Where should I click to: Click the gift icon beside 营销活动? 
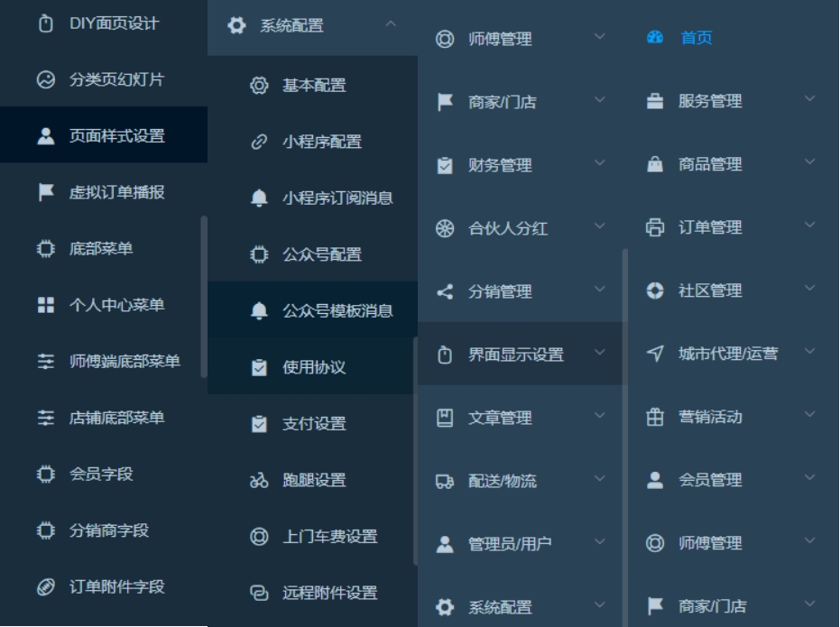point(655,417)
